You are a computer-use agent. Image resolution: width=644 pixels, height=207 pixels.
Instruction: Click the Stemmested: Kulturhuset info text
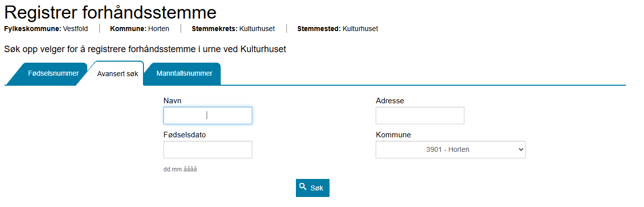click(x=338, y=29)
